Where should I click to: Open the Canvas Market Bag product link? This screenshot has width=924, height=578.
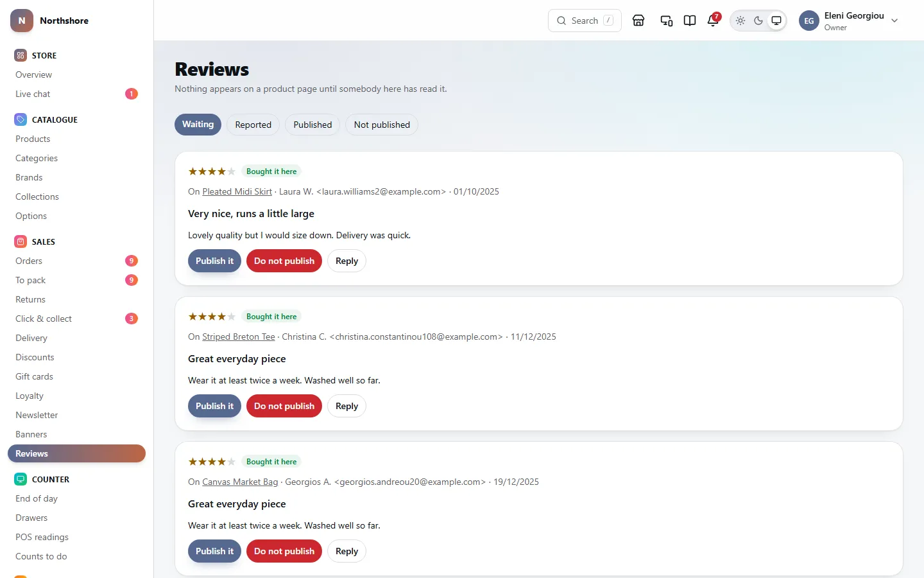(240, 482)
